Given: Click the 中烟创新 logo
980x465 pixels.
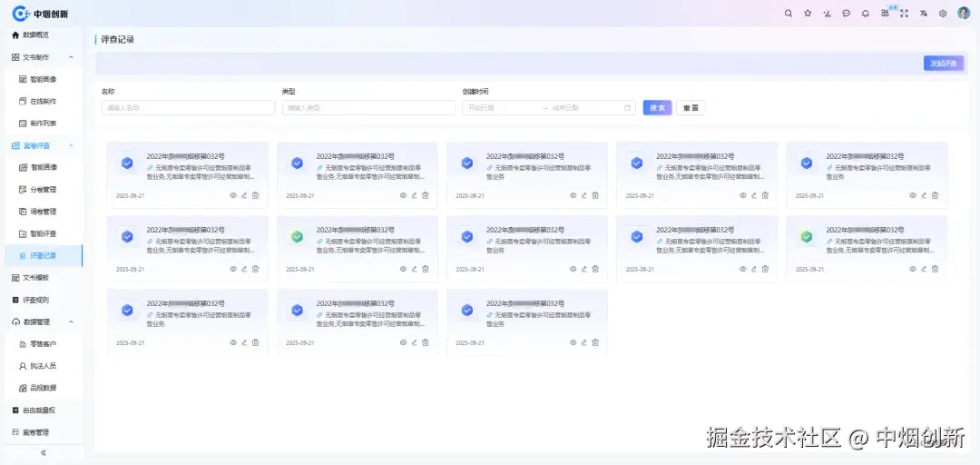Looking at the screenshot, I should tap(41, 13).
